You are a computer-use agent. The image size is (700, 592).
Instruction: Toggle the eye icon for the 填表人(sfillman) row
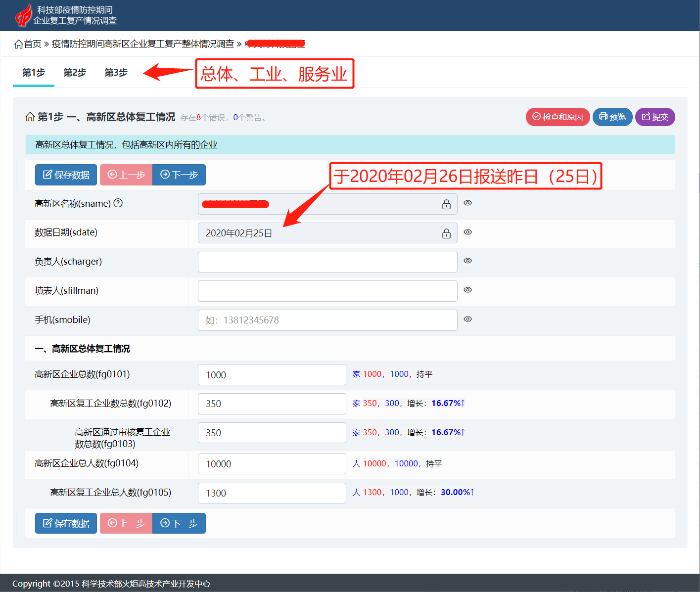(x=467, y=290)
